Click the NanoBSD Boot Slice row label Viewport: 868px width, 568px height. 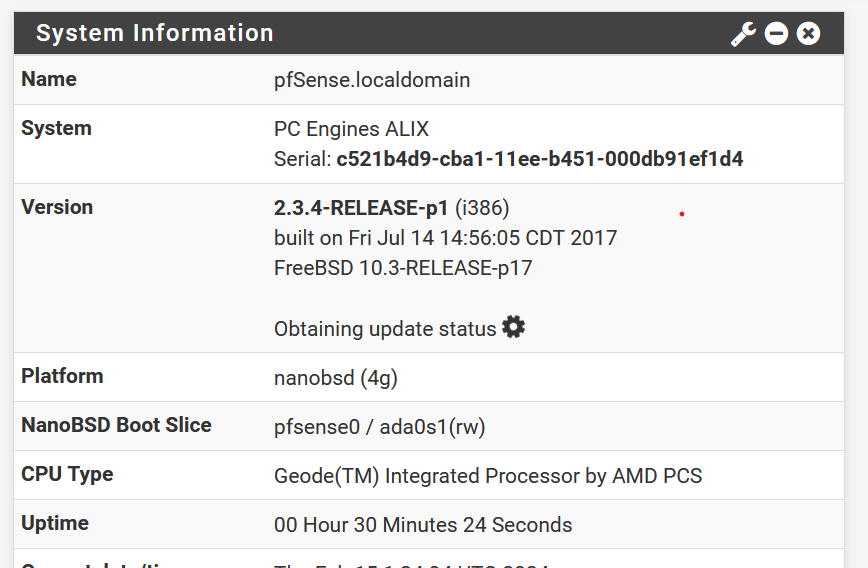pyautogui.click(x=116, y=425)
